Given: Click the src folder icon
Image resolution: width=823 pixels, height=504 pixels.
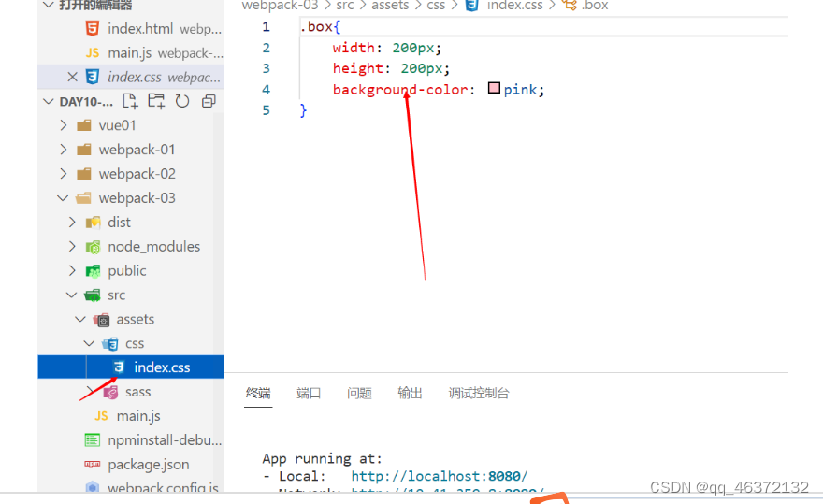Looking at the screenshot, I should (93, 295).
